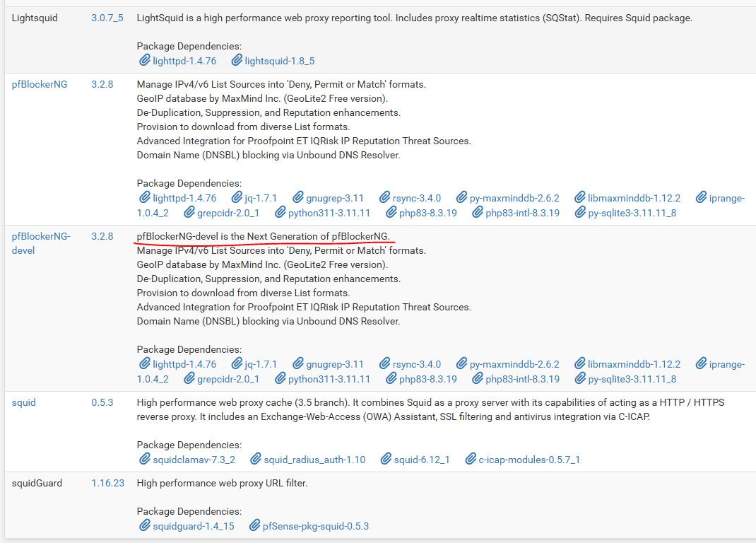Viewport: 756px width, 543px height.
Task: Click 'Package Dependencies:' label in the squidGuard row
Action: click(189, 511)
